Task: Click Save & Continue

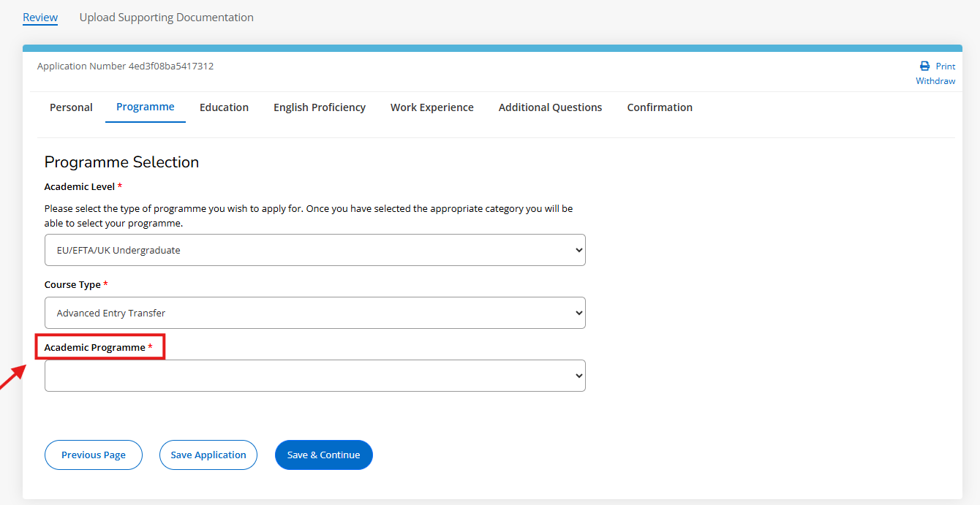Action: (323, 455)
